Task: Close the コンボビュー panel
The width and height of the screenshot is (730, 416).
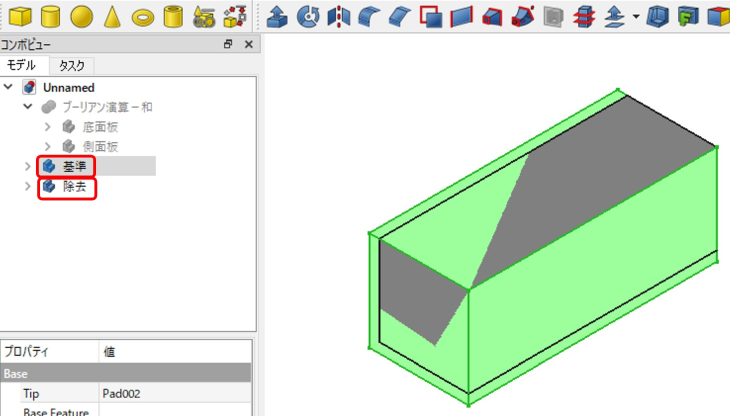Action: (x=249, y=44)
